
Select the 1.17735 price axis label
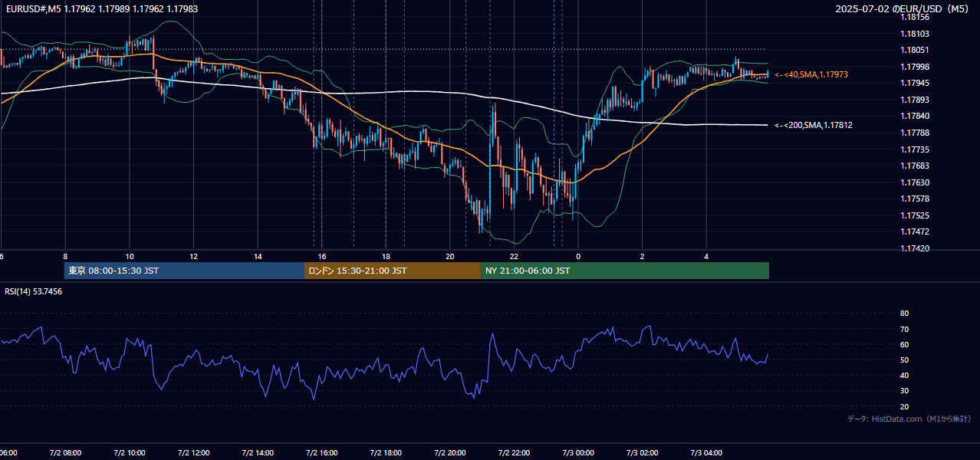coord(914,149)
